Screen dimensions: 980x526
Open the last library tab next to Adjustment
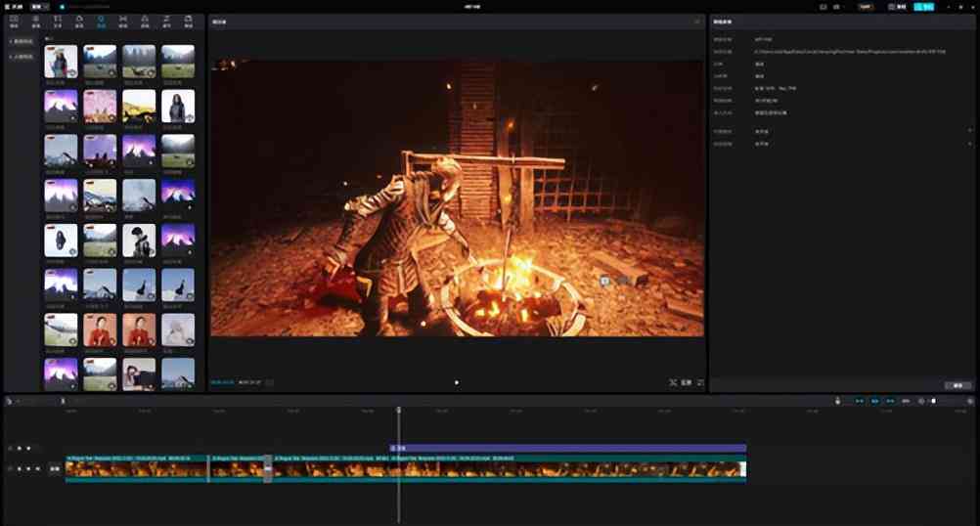(188, 22)
